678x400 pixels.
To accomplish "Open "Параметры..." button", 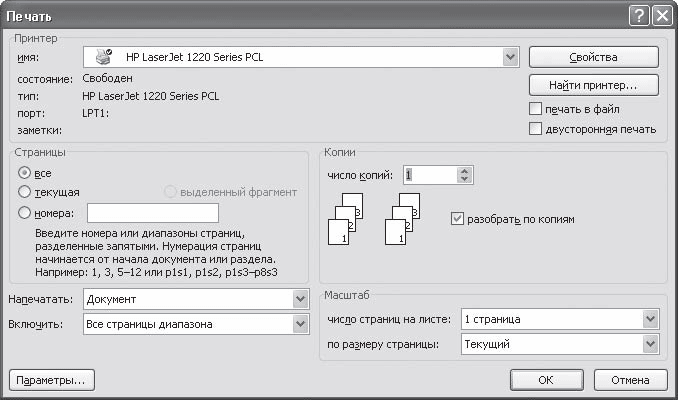I will pyautogui.click(x=50, y=380).
